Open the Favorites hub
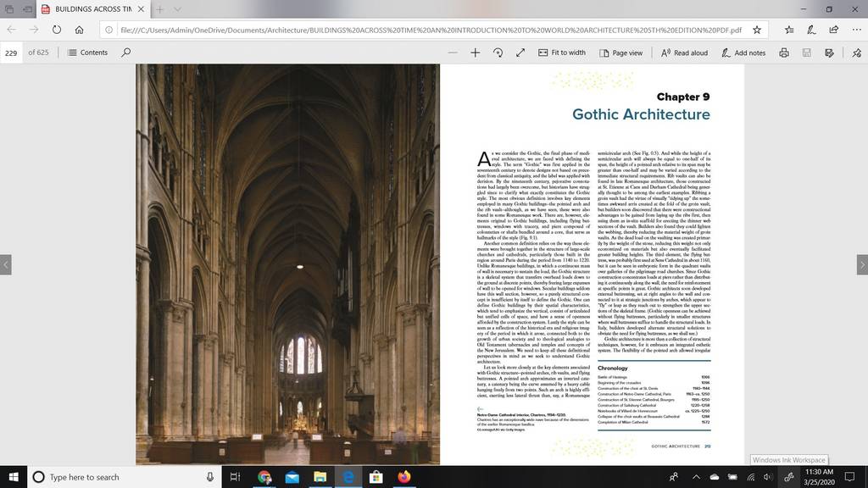The width and height of the screenshot is (868, 488). click(x=789, y=30)
